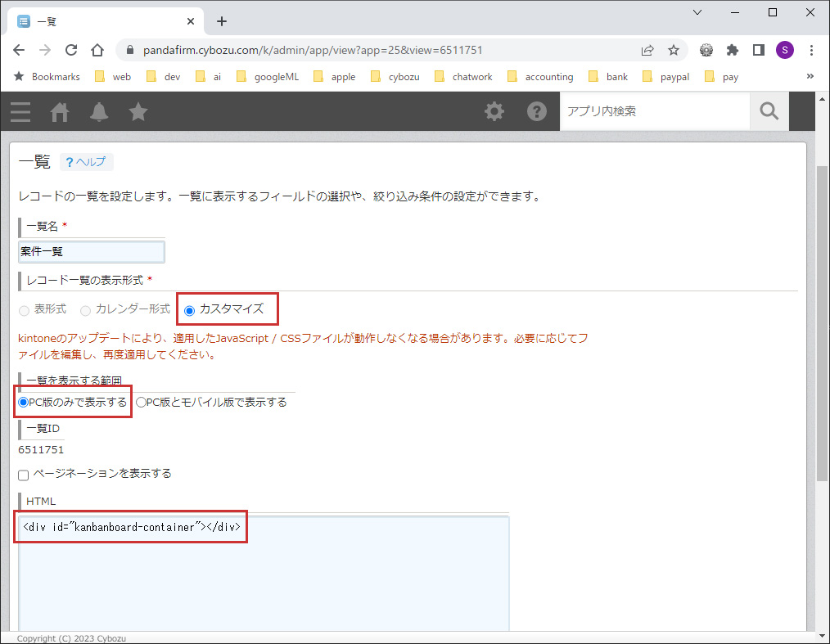This screenshot has height=644, width=830.
Task: Click the ヘルプ link
Action: click(x=87, y=162)
